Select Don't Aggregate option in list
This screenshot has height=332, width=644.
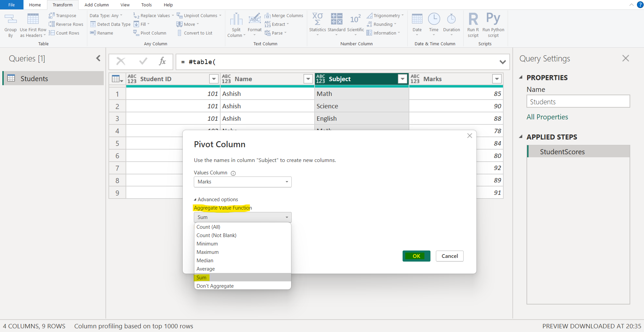click(215, 286)
